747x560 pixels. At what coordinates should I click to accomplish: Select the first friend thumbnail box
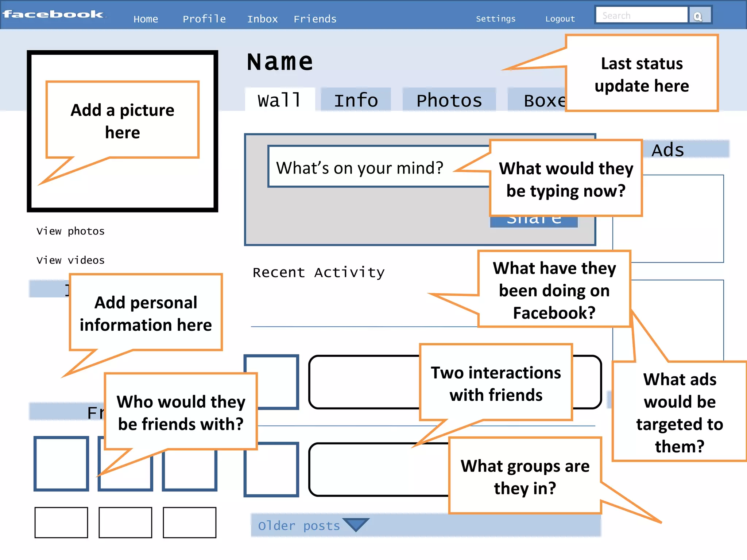[61, 463]
